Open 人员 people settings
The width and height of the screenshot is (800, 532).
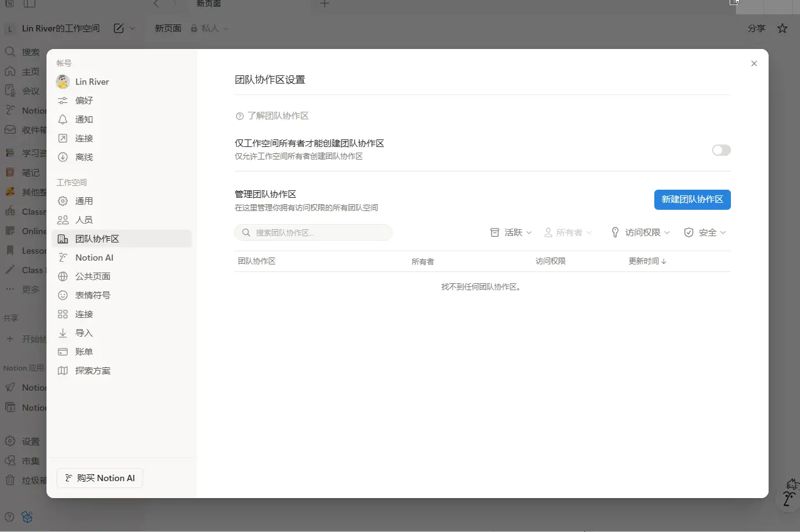[121, 220]
